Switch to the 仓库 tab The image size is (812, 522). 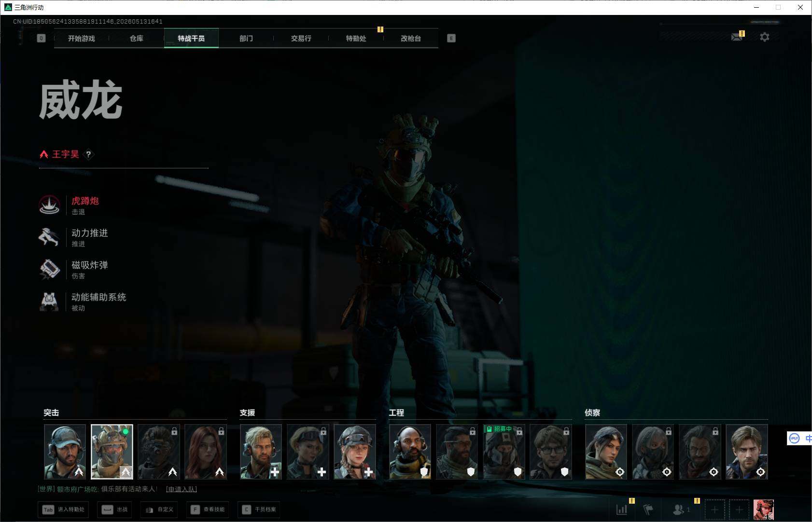(137, 38)
